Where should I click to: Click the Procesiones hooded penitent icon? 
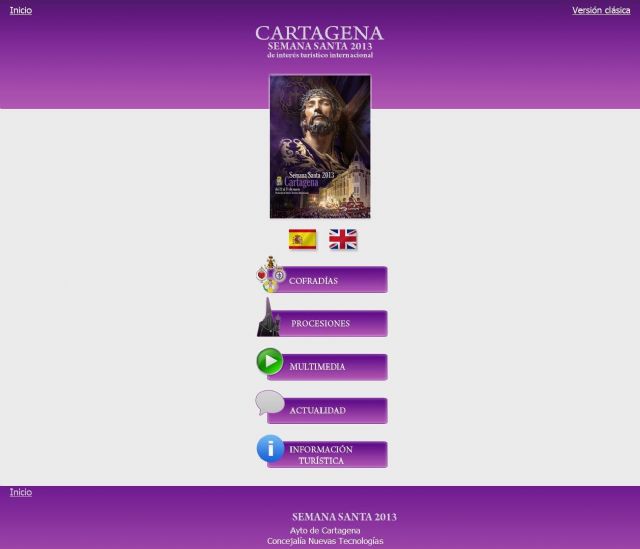268,318
